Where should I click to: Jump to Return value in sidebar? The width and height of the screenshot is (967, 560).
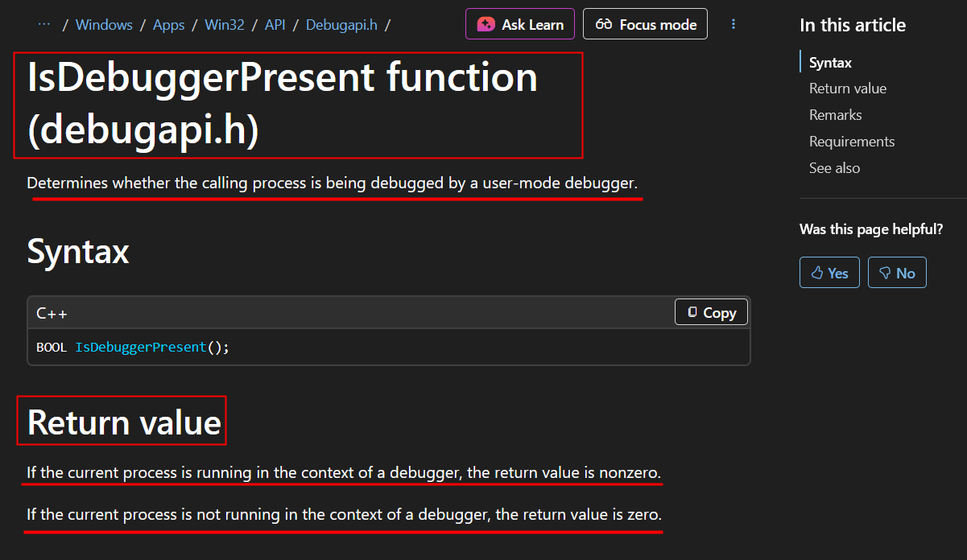point(848,89)
